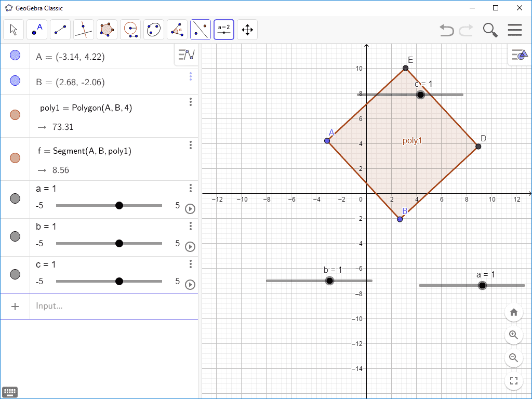Toggle visibility of point B

tap(15, 81)
